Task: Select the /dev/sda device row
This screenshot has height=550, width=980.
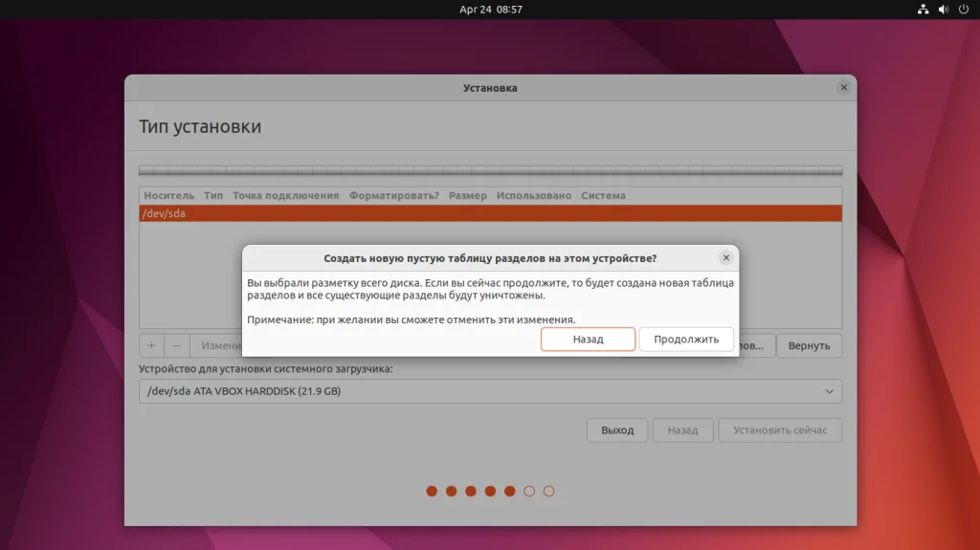Action: click(x=491, y=213)
